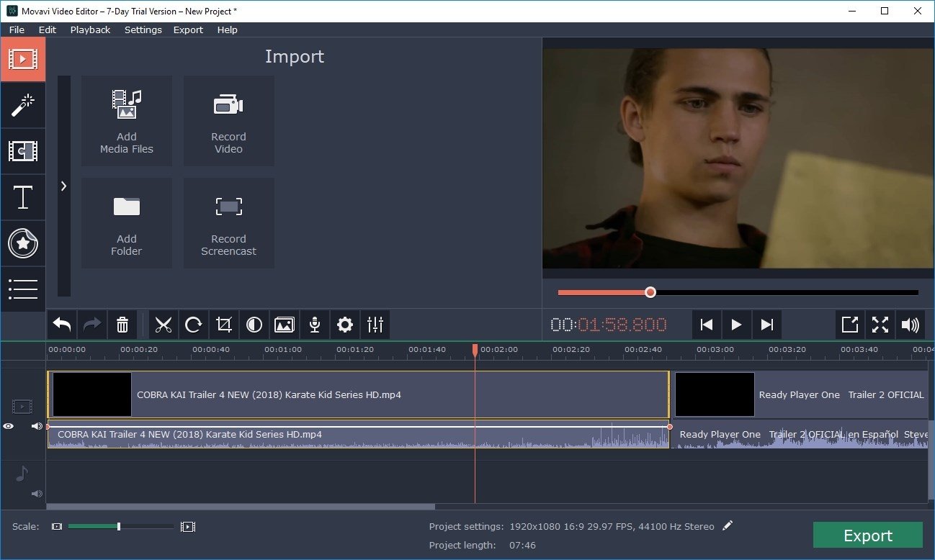Switch preview to full screen
The width and height of the screenshot is (935, 560).
[x=880, y=325]
